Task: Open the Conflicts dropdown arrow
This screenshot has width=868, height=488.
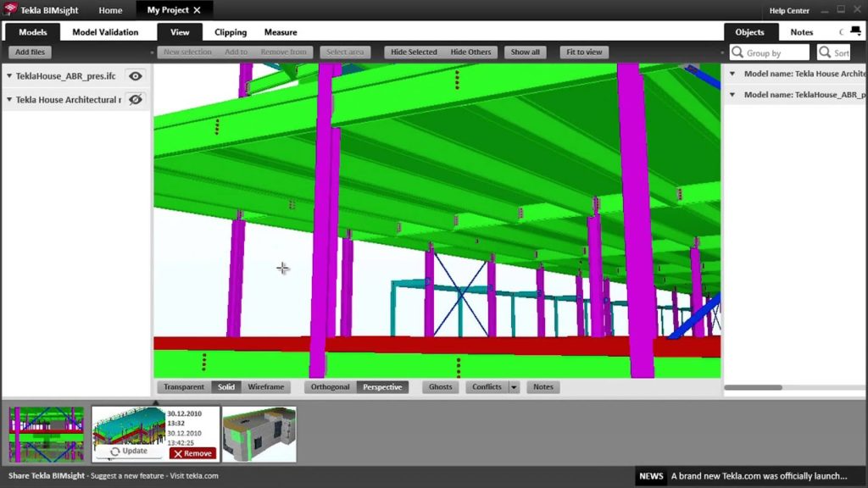Action: 514,386
